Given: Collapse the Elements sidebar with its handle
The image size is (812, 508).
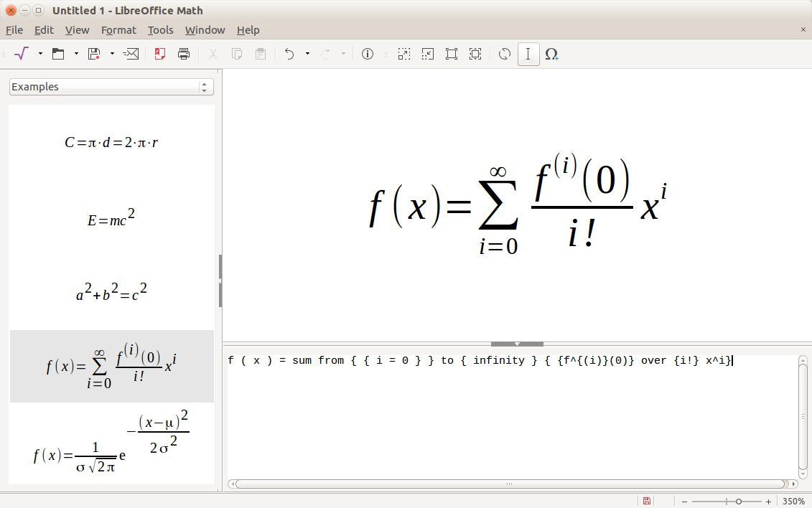Looking at the screenshot, I should click(x=220, y=281).
